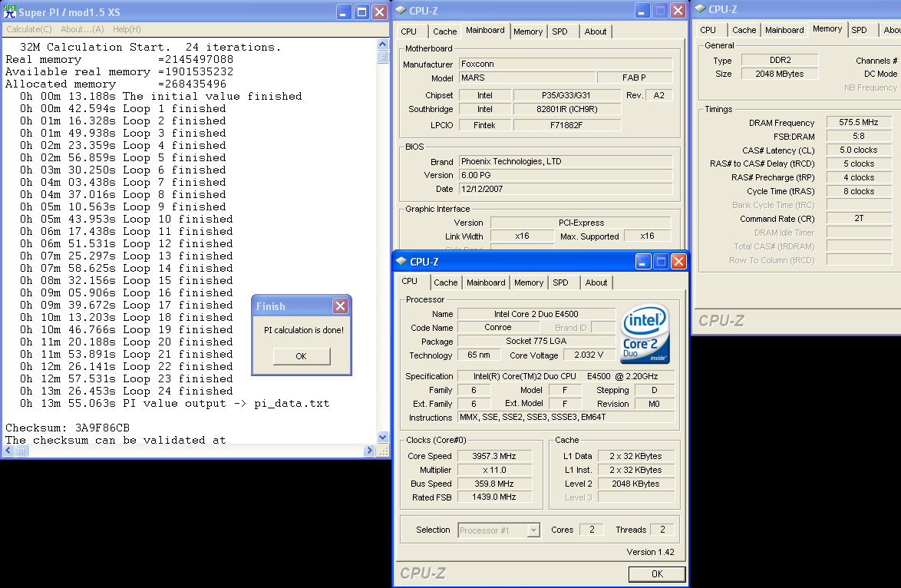
Task: Switch to CPU tab in Mainboard CPU-Z window
Action: click(409, 31)
